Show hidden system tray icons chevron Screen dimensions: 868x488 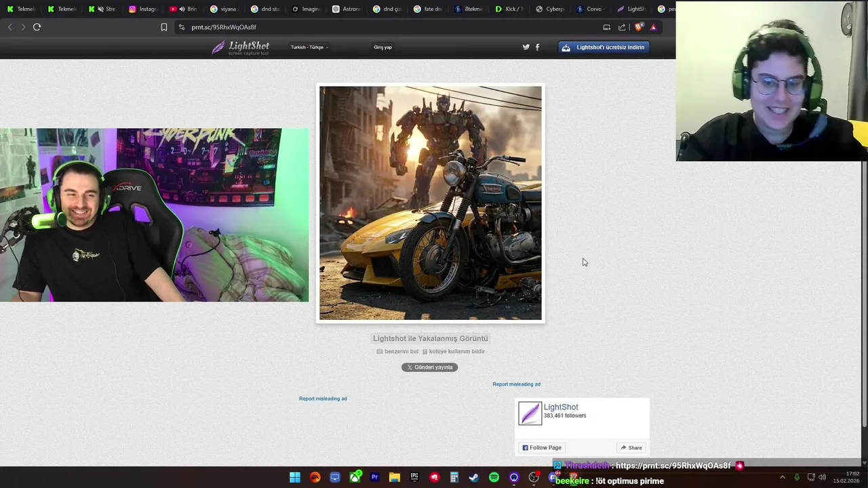[782, 477]
